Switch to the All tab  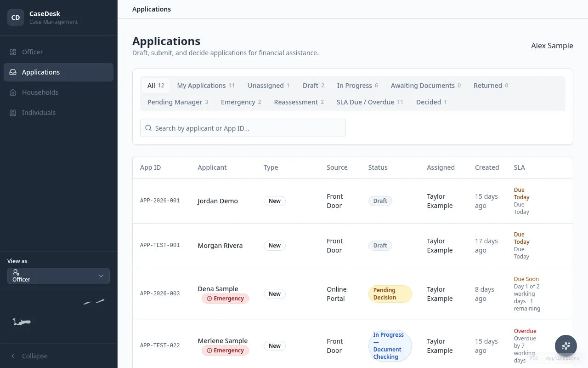coord(155,86)
